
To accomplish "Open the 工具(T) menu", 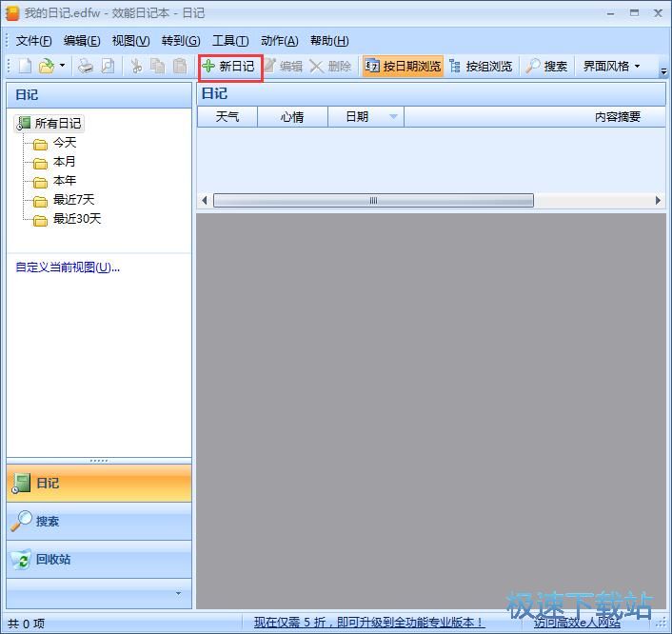I will [230, 41].
